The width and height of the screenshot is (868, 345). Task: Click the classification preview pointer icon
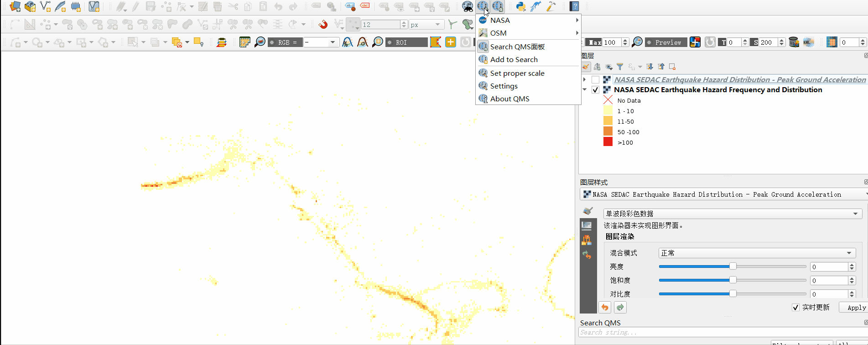[x=695, y=42]
